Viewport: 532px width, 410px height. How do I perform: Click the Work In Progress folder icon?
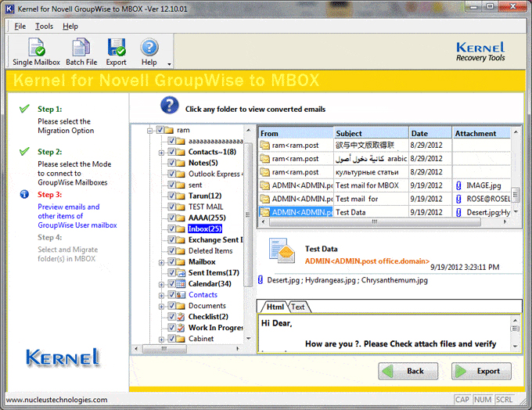tap(182, 328)
